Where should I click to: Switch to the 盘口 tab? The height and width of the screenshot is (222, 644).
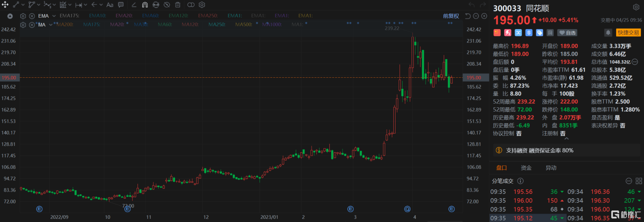click(x=502, y=168)
